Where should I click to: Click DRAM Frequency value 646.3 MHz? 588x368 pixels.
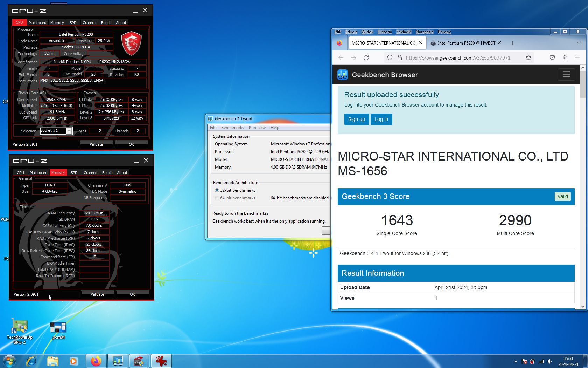pyautogui.click(x=94, y=213)
